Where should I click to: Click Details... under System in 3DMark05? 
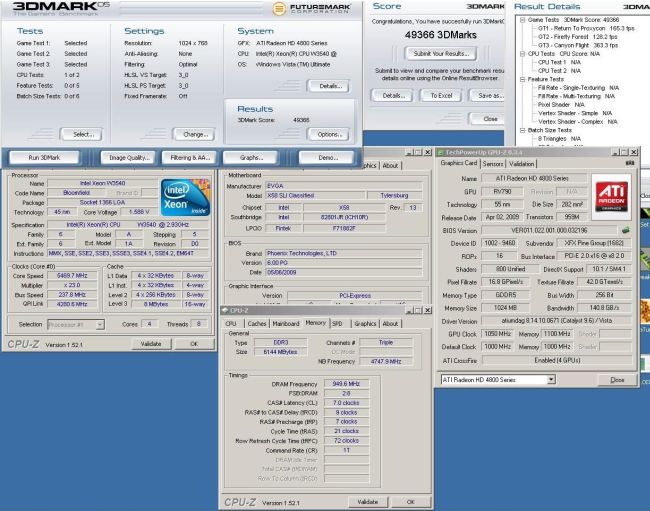(x=330, y=86)
